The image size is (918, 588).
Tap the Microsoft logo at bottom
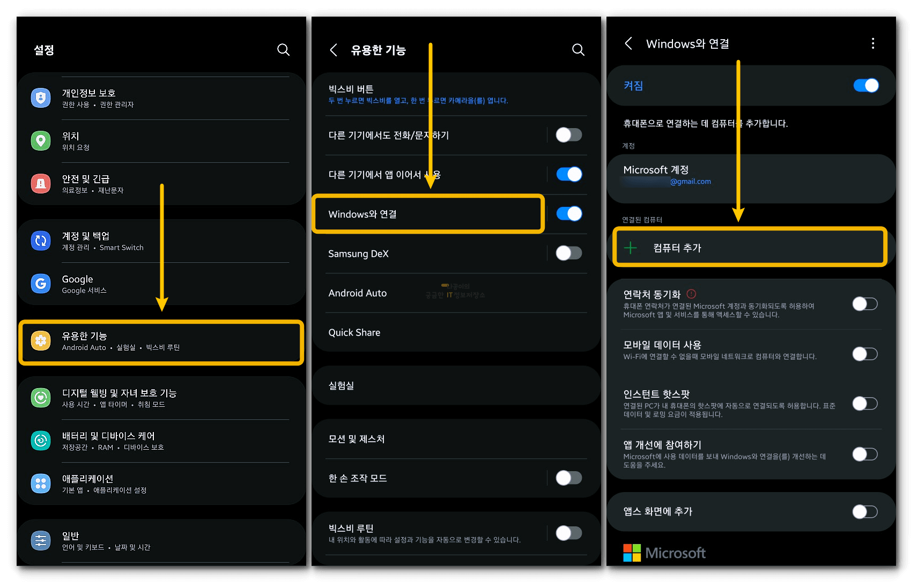coord(664,553)
